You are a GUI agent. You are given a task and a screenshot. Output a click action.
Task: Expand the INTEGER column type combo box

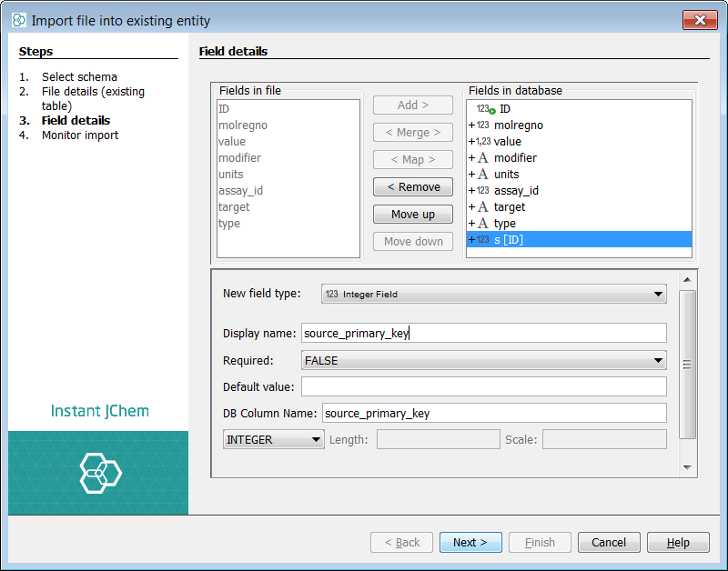(274, 440)
